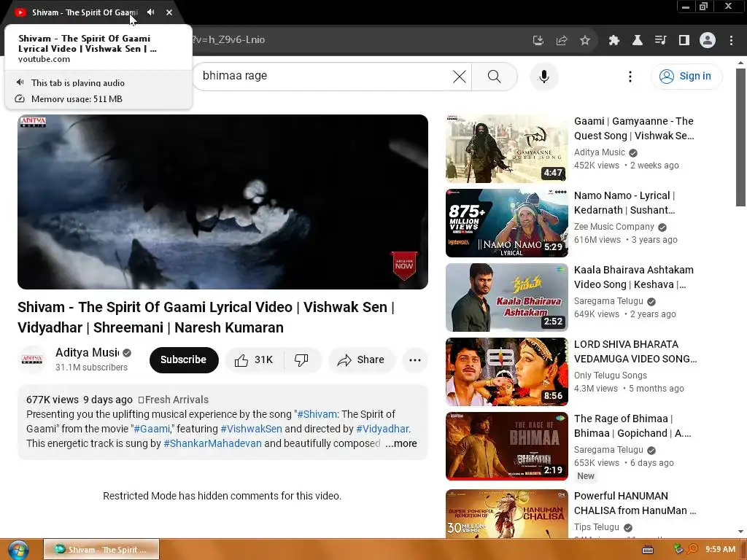Screen dimensions: 747x560
Task: Click the share page icon in address bar
Action: pyautogui.click(x=562, y=40)
